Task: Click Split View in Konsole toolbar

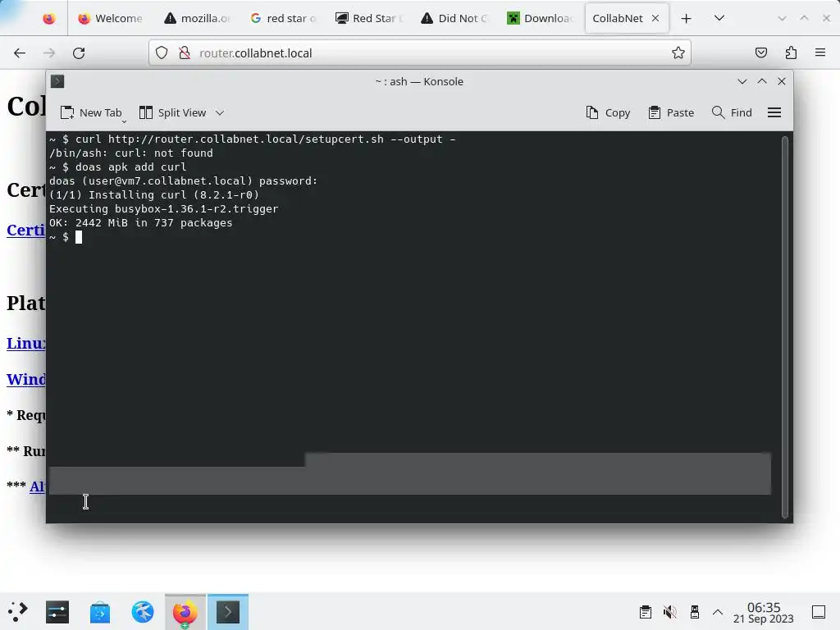Action: pyautogui.click(x=172, y=112)
